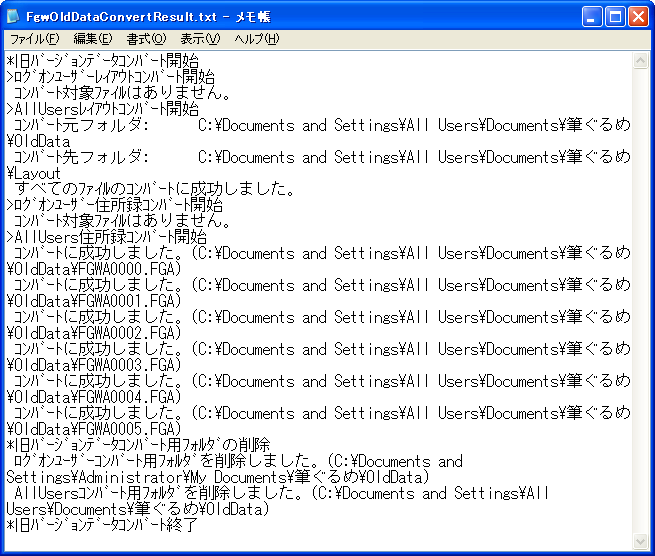Click the scrollbar down arrow
Viewport: 655px width, 556px height.
tap(640, 541)
